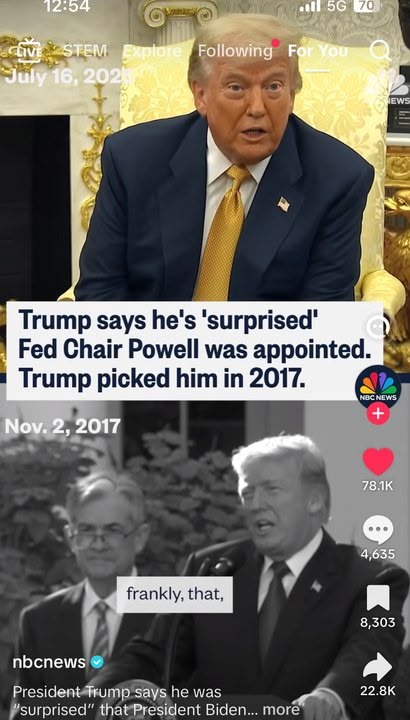Switch to the STEM tab
Screen dimensions: 410x720
(x=84, y=51)
